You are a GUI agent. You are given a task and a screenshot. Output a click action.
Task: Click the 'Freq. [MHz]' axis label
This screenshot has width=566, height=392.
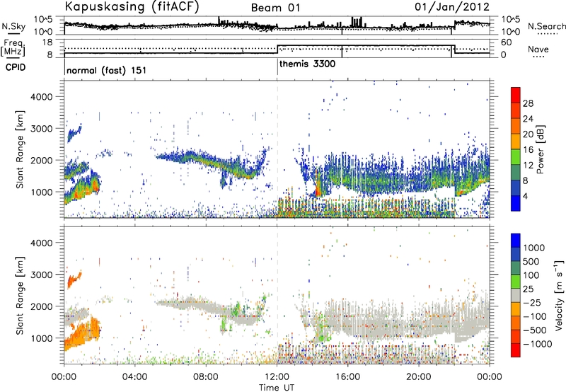point(13,48)
